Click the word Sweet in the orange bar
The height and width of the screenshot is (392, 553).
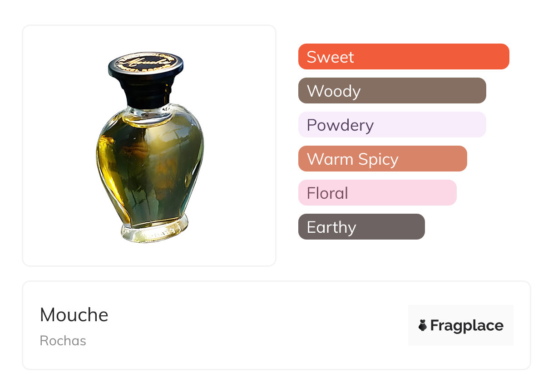[330, 57]
